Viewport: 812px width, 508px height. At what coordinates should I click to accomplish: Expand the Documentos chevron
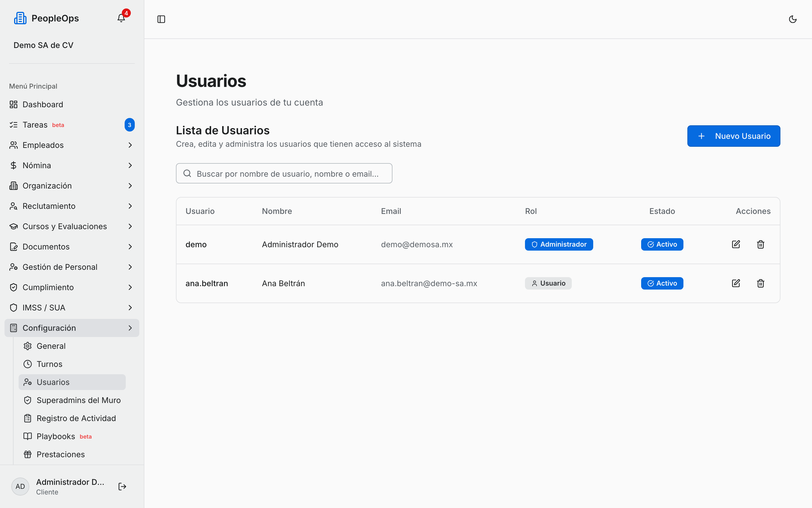click(130, 247)
